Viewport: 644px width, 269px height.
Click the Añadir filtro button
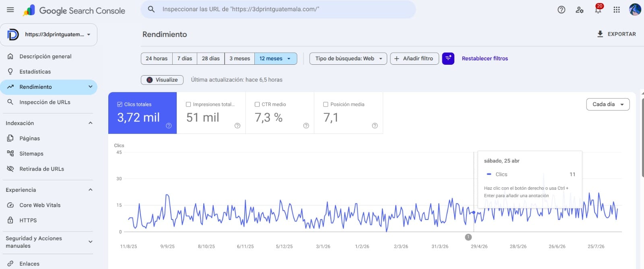[415, 59]
